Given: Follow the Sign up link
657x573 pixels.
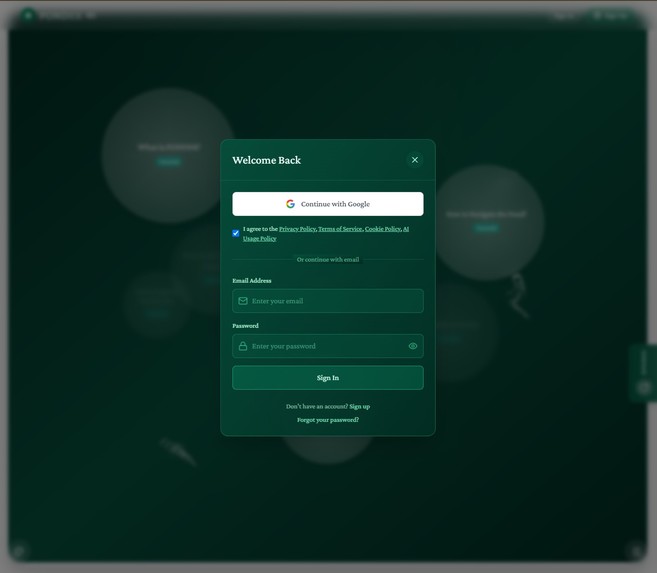Looking at the screenshot, I should click(x=360, y=406).
